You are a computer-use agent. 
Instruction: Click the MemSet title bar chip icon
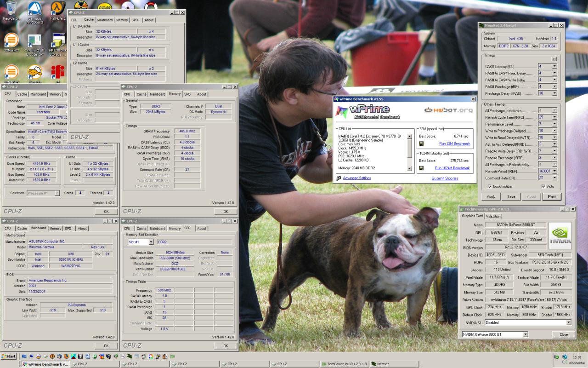481,25
